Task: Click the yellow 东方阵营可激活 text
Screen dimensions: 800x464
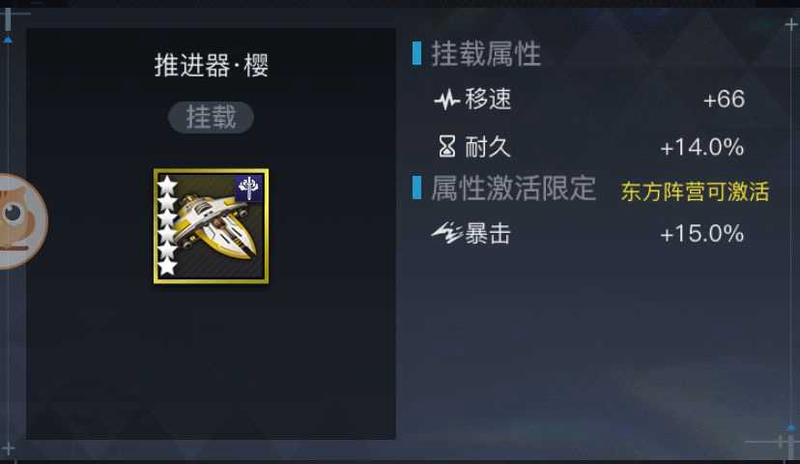Action: pyautogui.click(x=695, y=191)
